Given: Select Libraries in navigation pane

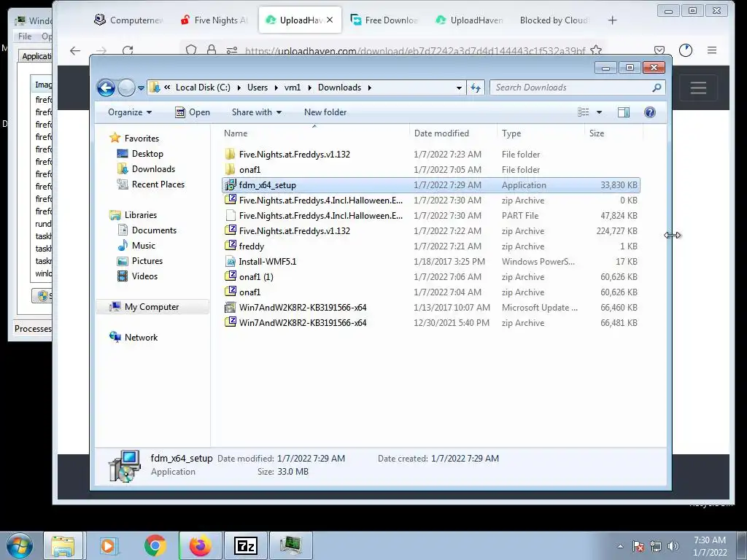Looking at the screenshot, I should click(x=134, y=215).
